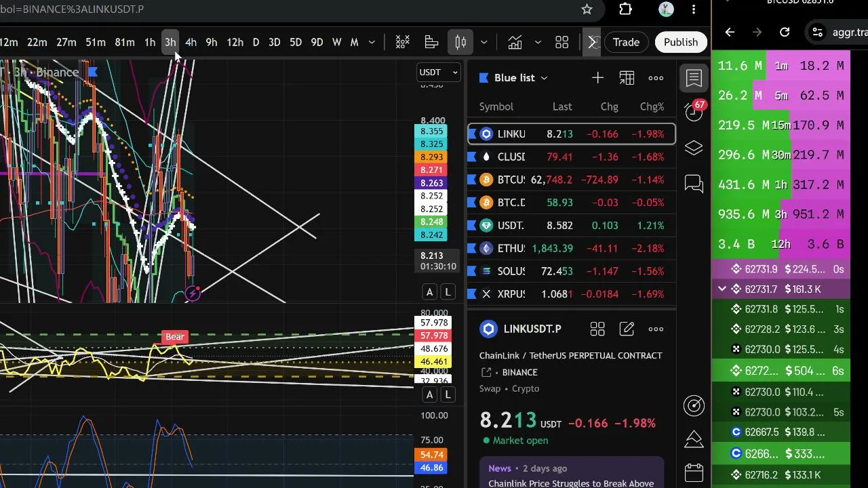Open the calendar sidebar icon
The image size is (868, 488).
[x=694, y=472]
